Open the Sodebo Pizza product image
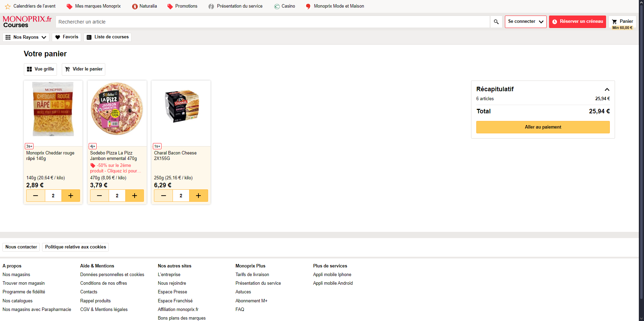This screenshot has height=321, width=644. [117, 108]
